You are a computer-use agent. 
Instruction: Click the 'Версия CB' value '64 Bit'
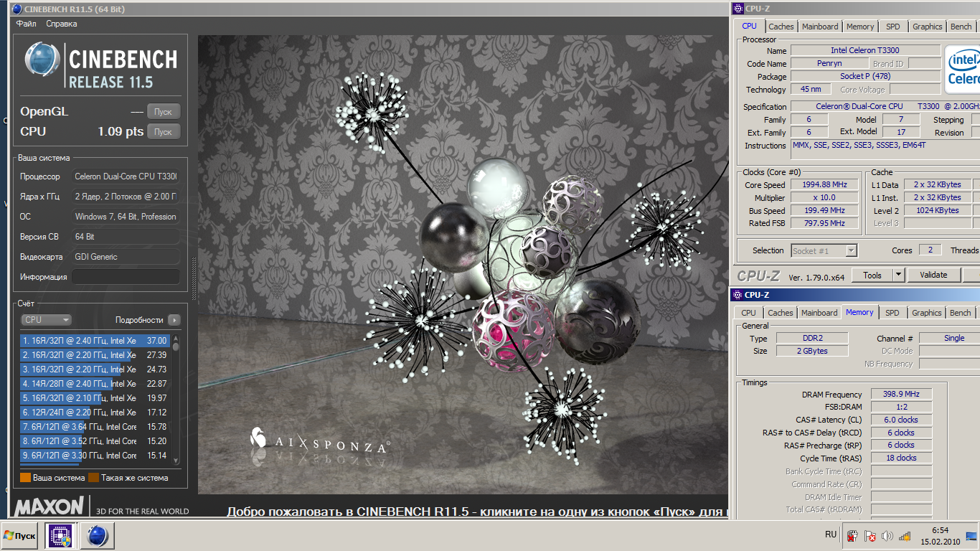click(126, 237)
